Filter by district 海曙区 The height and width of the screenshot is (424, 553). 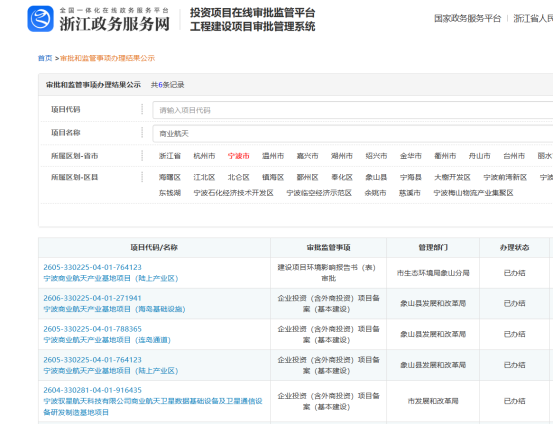click(x=170, y=177)
